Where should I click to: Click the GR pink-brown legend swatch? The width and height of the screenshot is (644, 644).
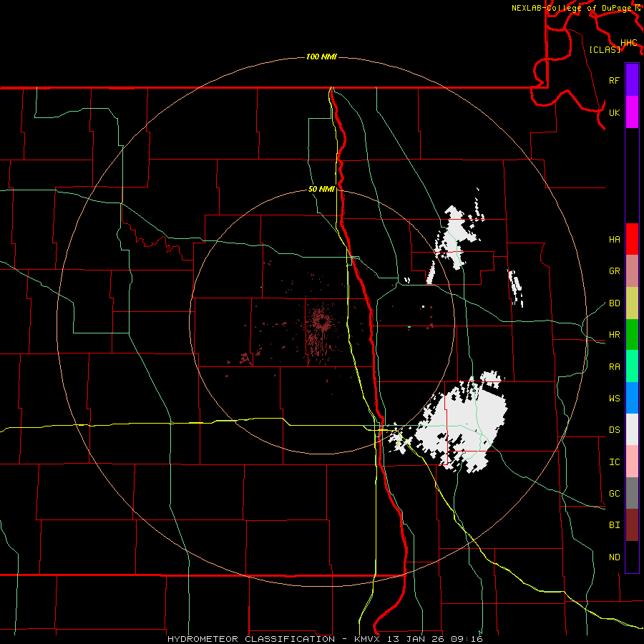[632, 270]
